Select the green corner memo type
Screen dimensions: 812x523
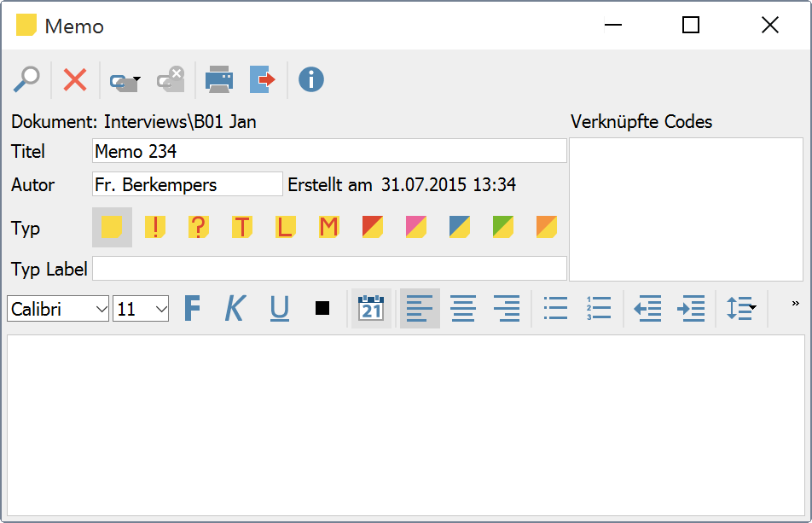pos(503,227)
